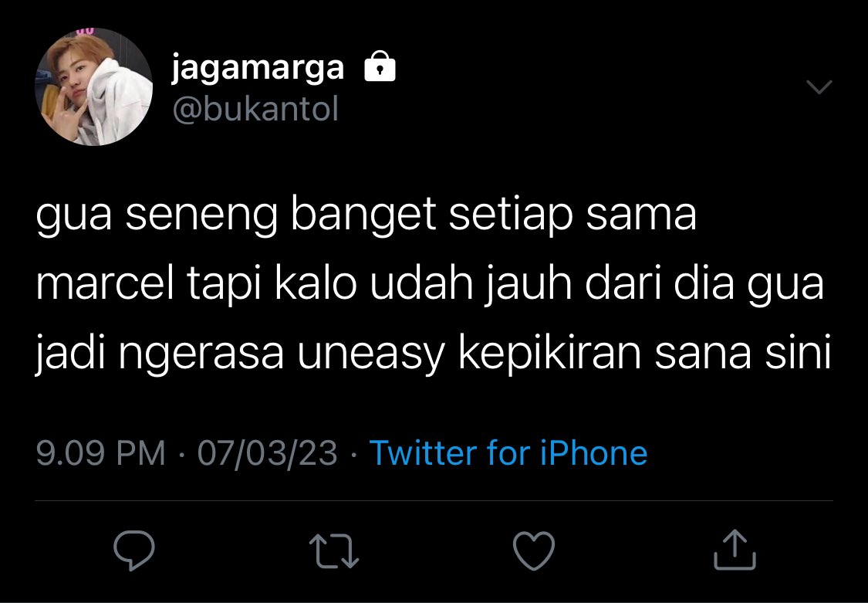868x603 pixels.
Task: Open the profile via display name jagamarga
Action: click(x=258, y=69)
